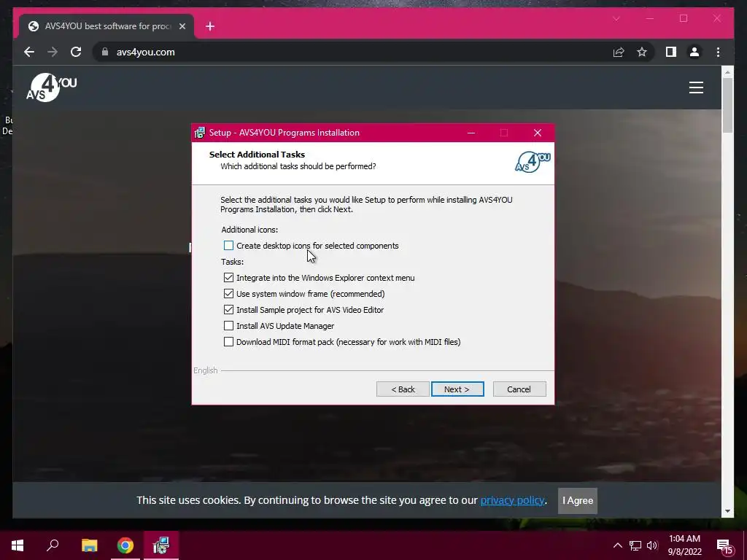Reload the avs4you.com page

[x=76, y=52]
